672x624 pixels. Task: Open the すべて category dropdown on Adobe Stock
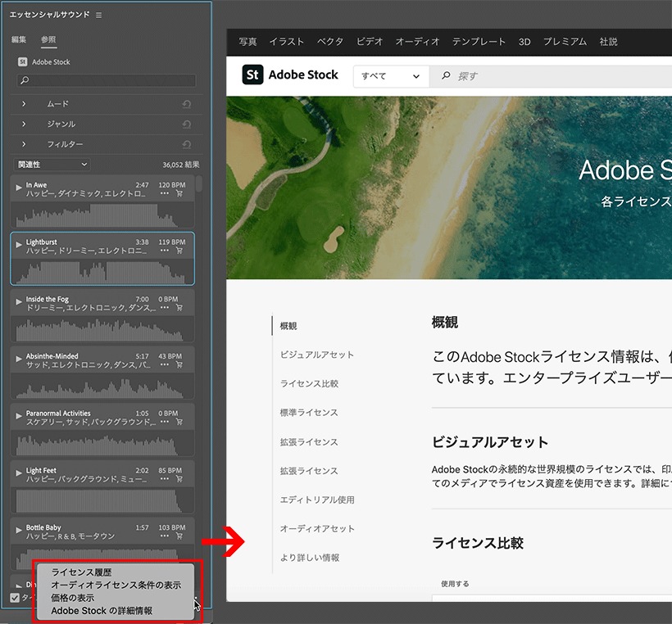pos(391,76)
